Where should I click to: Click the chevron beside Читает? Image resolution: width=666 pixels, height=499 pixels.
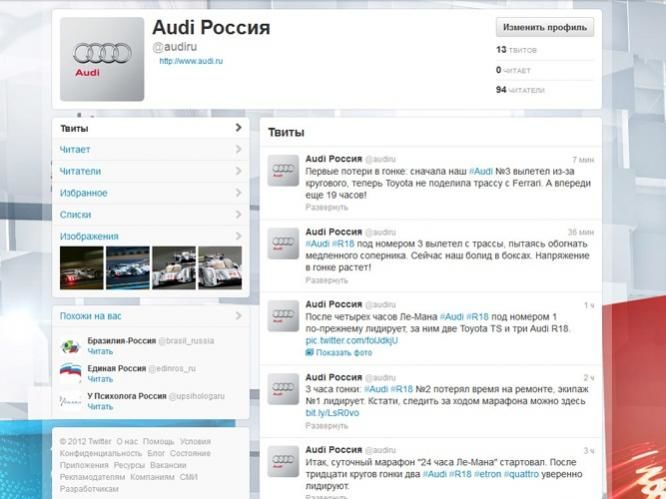coord(238,149)
